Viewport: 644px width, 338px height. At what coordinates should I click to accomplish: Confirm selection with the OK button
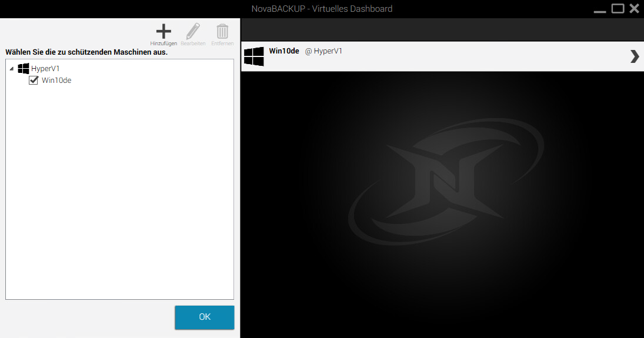coord(205,317)
